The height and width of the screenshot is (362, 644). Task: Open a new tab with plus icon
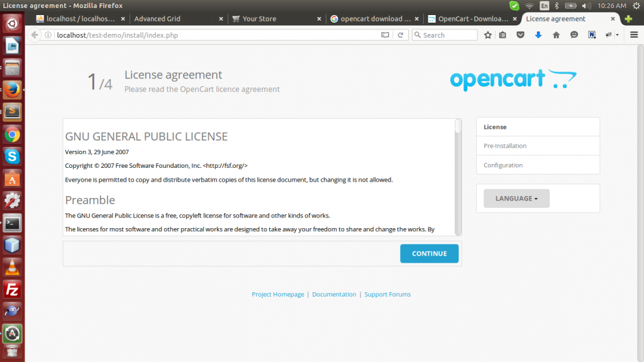pyautogui.click(x=628, y=19)
